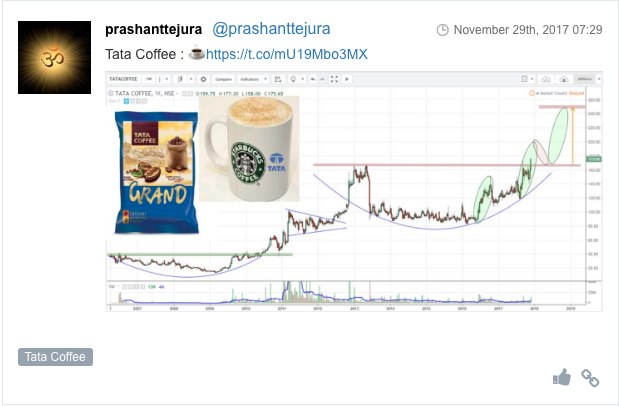The width and height of the screenshot is (619, 406).
Task: Click the Tata Coffee Grand packet image
Action: 157,173
